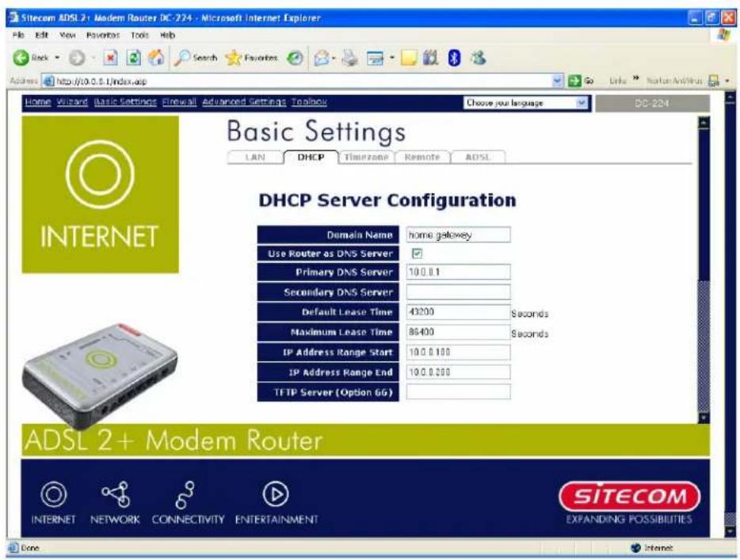Click the History/Media toolbar icon

[296, 58]
